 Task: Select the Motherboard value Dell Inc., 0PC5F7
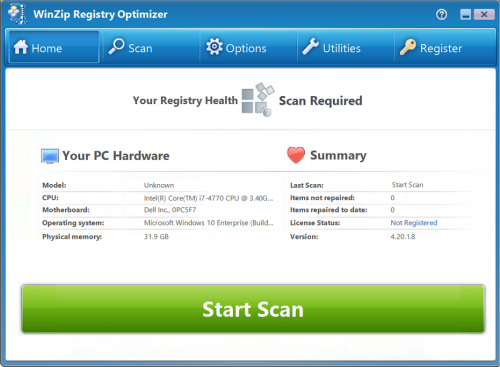(x=170, y=210)
